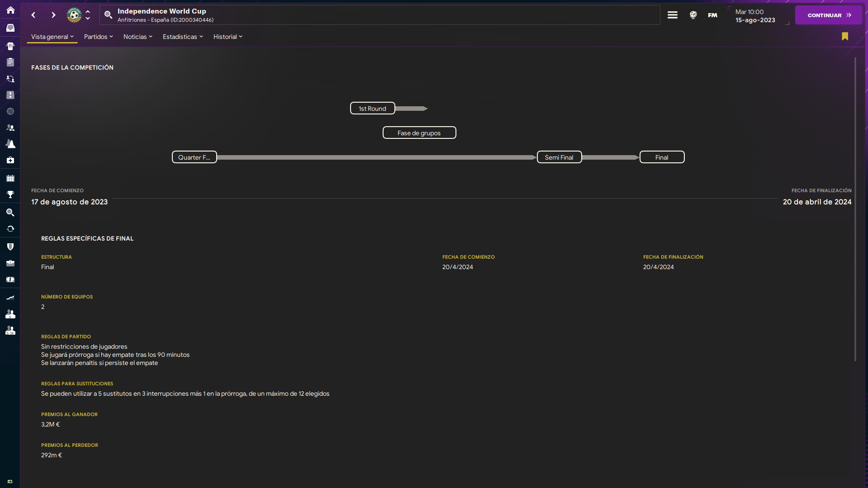
Task: Select the Semi Final stage box
Action: pyautogui.click(x=559, y=157)
